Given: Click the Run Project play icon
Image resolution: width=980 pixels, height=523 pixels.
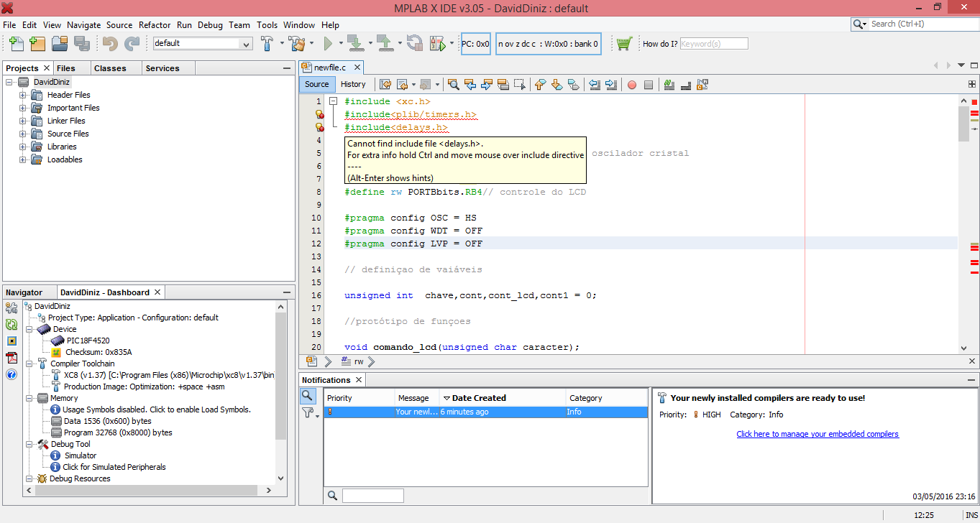Looking at the screenshot, I should 328,44.
